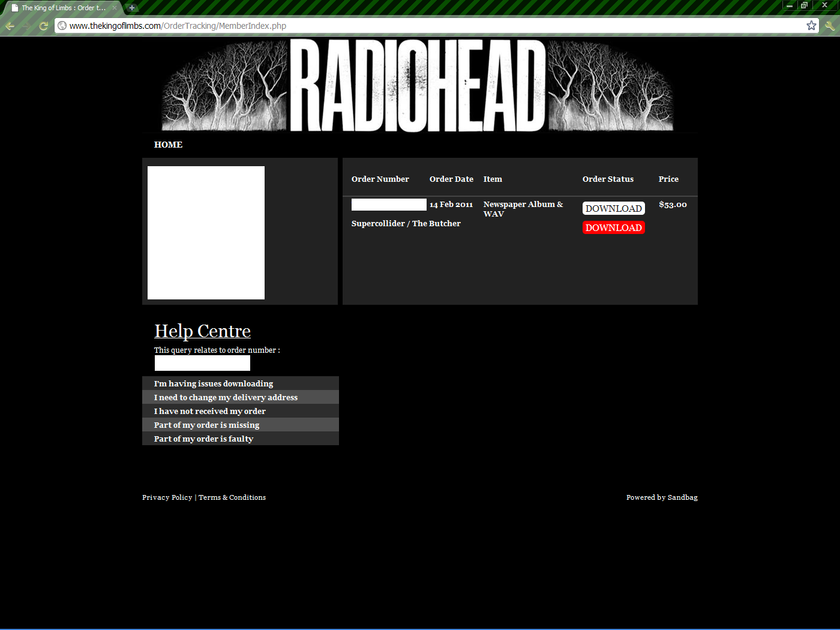Open a new tab with plus button
The height and width of the screenshot is (630, 840).
click(132, 8)
